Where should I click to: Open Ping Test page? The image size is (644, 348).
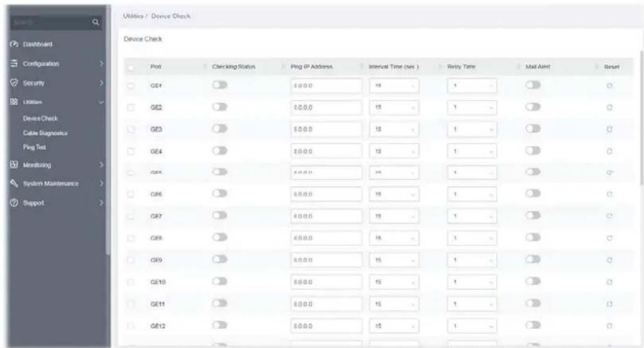(x=35, y=147)
